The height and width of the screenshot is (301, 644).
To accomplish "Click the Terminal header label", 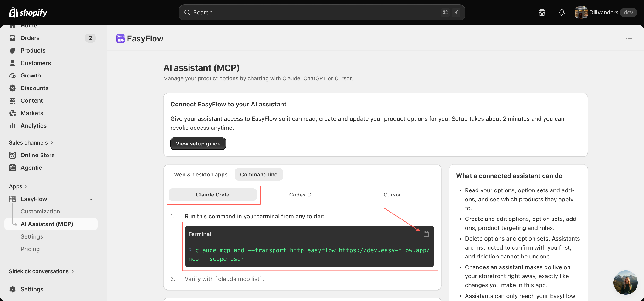I will [x=200, y=234].
